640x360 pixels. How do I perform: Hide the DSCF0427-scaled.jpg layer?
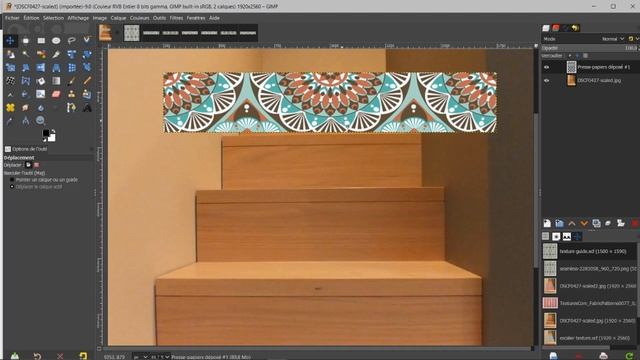tap(547, 80)
